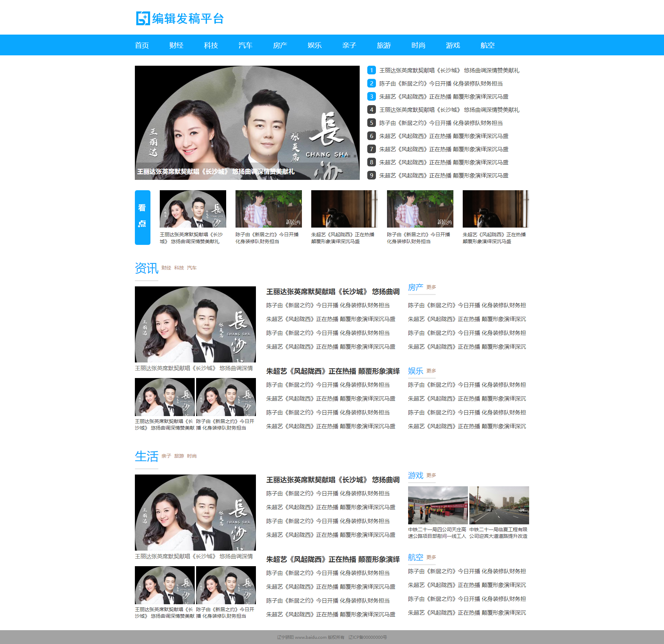Click the 科技 sub-link under 资讯
The image size is (664, 644).
[x=179, y=268]
